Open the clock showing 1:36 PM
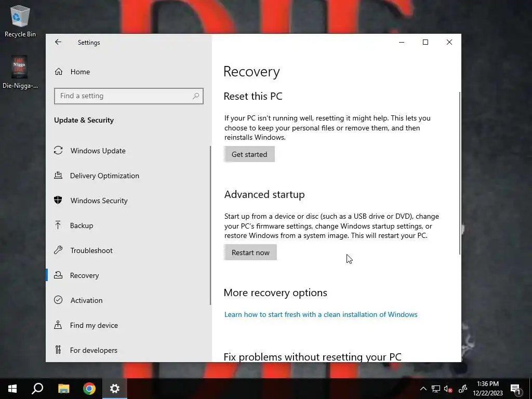 pyautogui.click(x=488, y=389)
